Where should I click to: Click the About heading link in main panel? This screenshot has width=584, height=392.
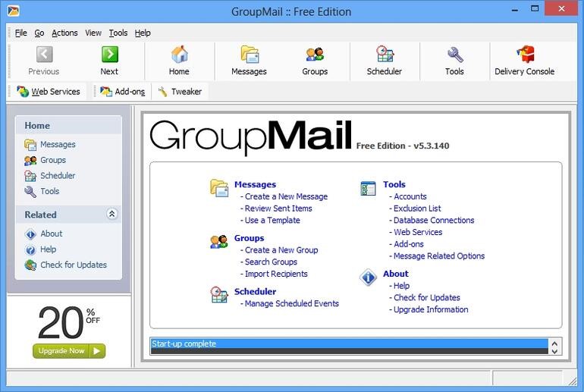396,274
